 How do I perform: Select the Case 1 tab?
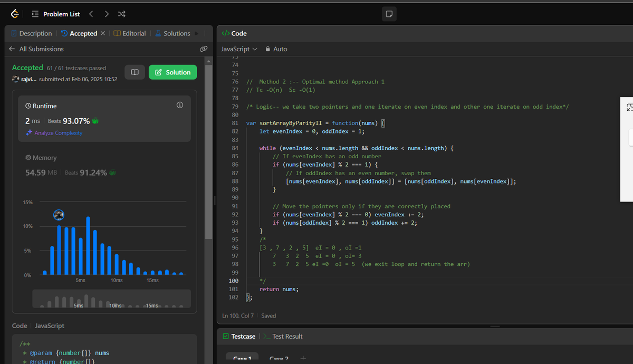pos(242,358)
